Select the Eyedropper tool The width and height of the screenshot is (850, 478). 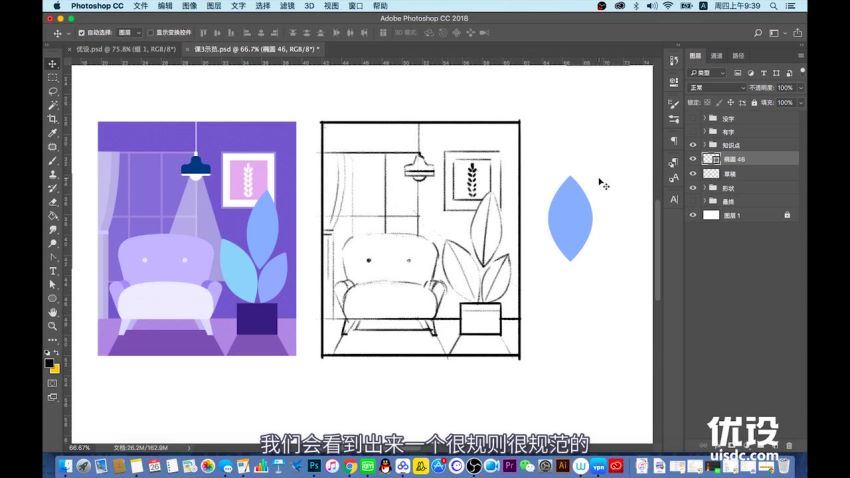coord(53,133)
